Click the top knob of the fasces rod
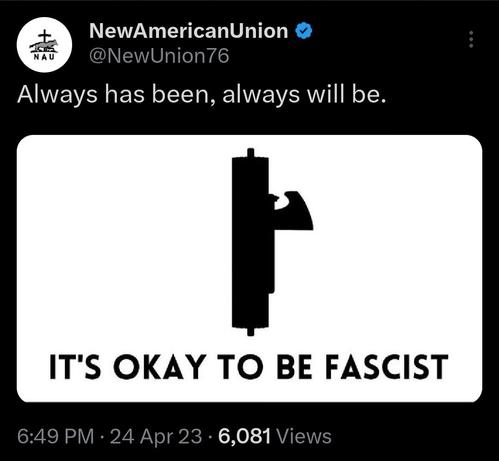Screen dimensions: 499x461 click(251, 153)
